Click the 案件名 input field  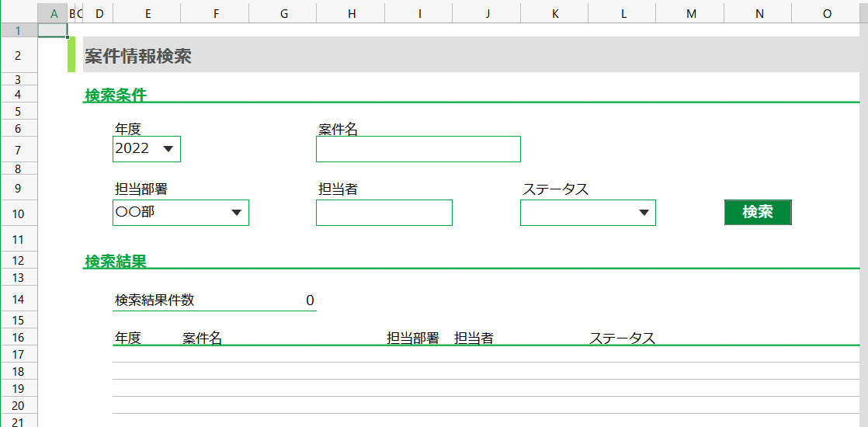[418, 149]
